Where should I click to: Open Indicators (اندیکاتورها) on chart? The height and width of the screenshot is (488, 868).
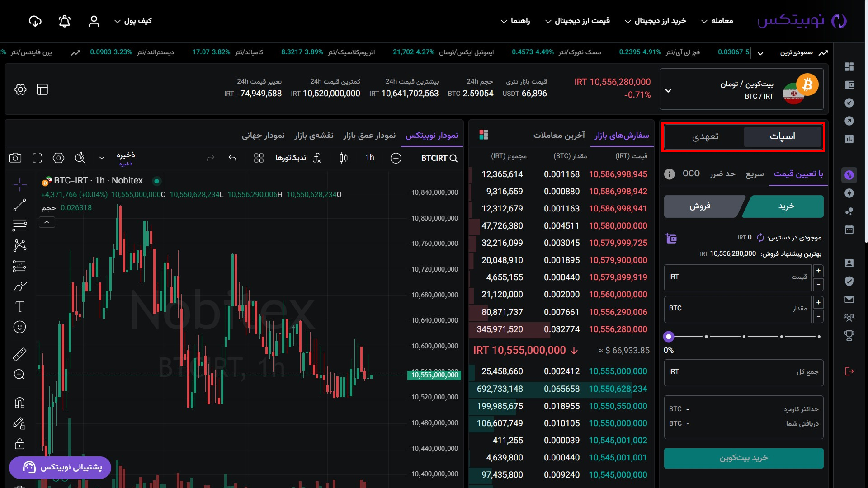(298, 158)
